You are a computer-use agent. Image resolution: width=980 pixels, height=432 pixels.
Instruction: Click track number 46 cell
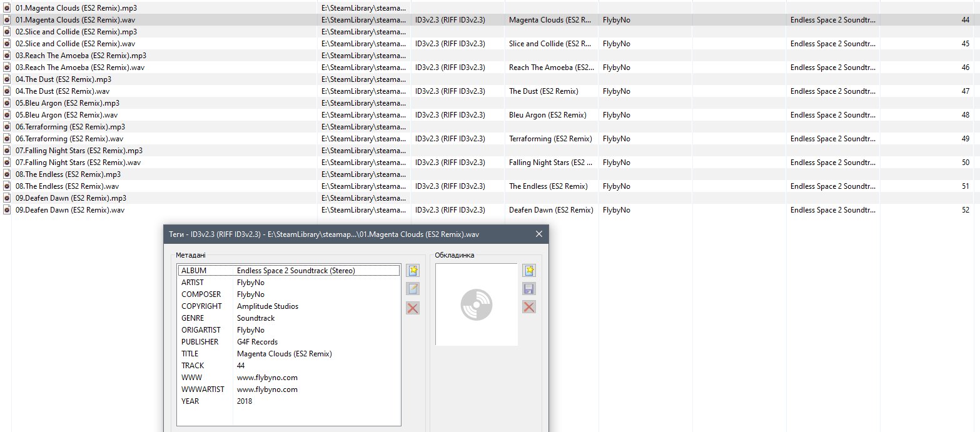coord(966,68)
